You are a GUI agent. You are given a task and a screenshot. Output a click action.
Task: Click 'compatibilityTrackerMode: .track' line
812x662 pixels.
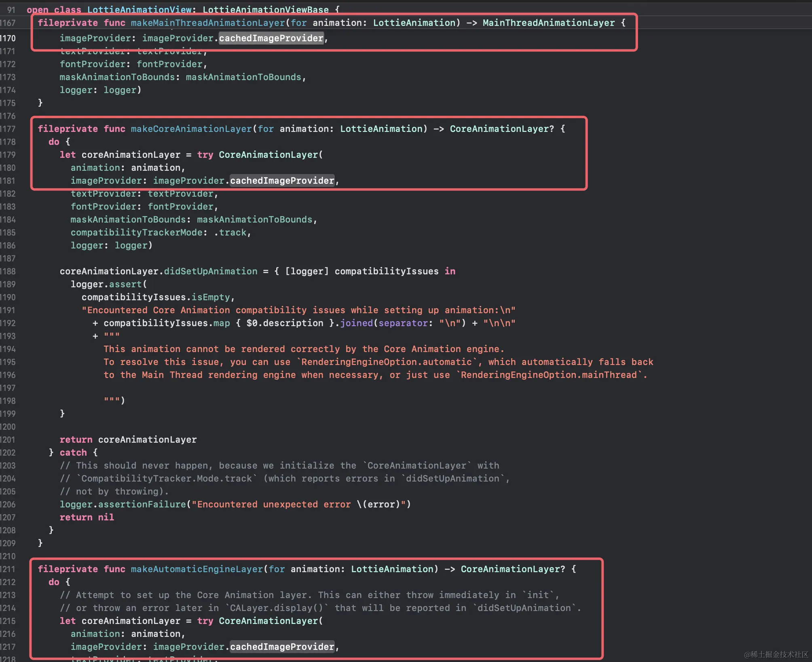coord(161,233)
